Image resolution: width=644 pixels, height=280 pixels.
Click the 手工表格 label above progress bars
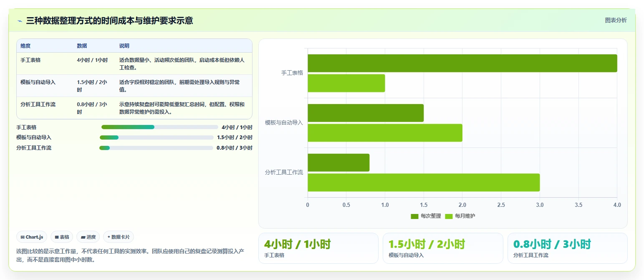coord(26,127)
